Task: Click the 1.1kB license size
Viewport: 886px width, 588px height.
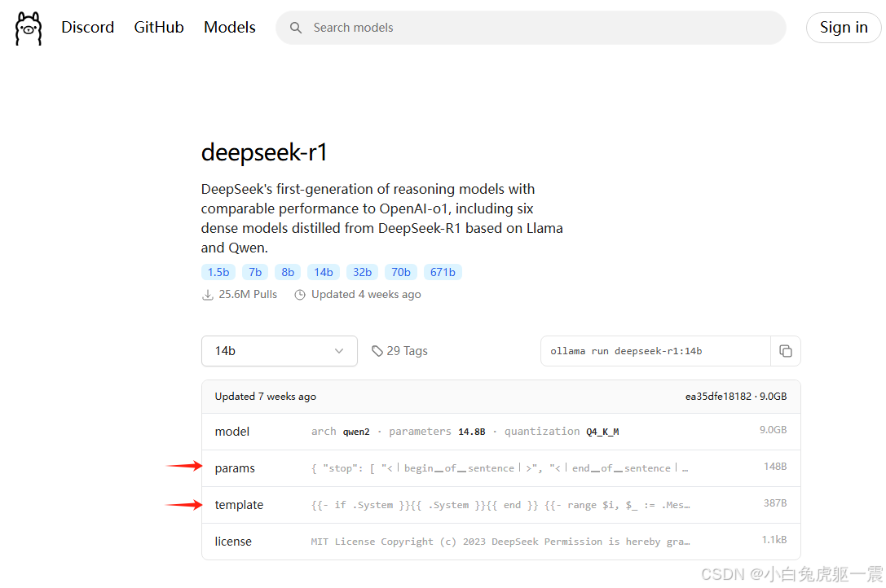Action: click(x=774, y=539)
